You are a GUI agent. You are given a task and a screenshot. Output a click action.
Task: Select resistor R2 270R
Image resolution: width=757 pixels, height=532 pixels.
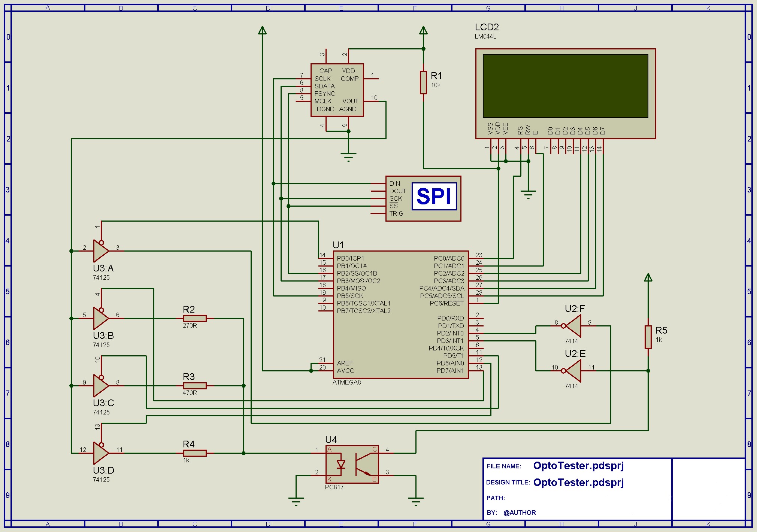click(195, 318)
